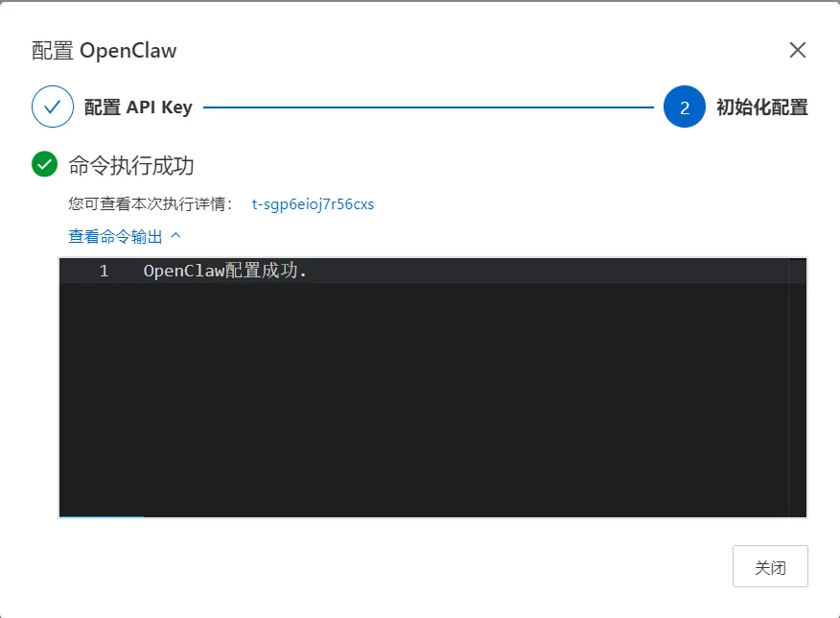840x618 pixels.
Task: Click the OpenClaw配置成功 output line
Action: tap(225, 271)
